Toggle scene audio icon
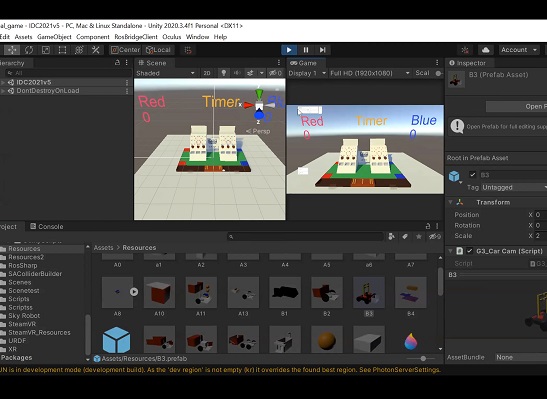This screenshot has width=547, height=399. click(x=237, y=73)
